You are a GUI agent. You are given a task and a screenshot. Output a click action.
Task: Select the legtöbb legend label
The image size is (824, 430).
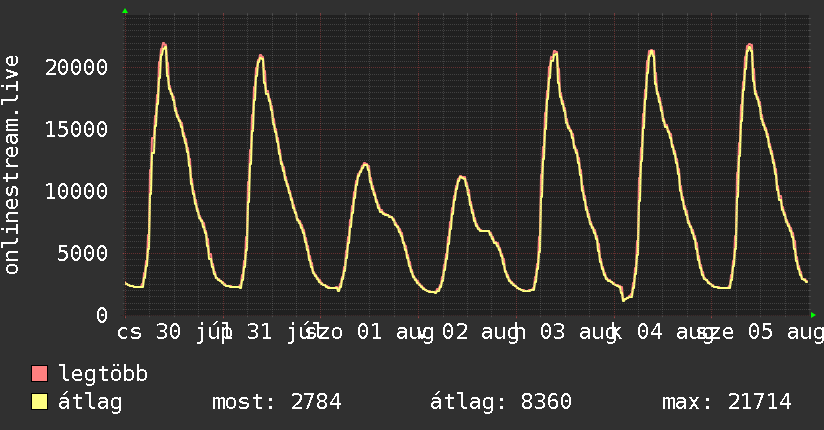click(103, 374)
